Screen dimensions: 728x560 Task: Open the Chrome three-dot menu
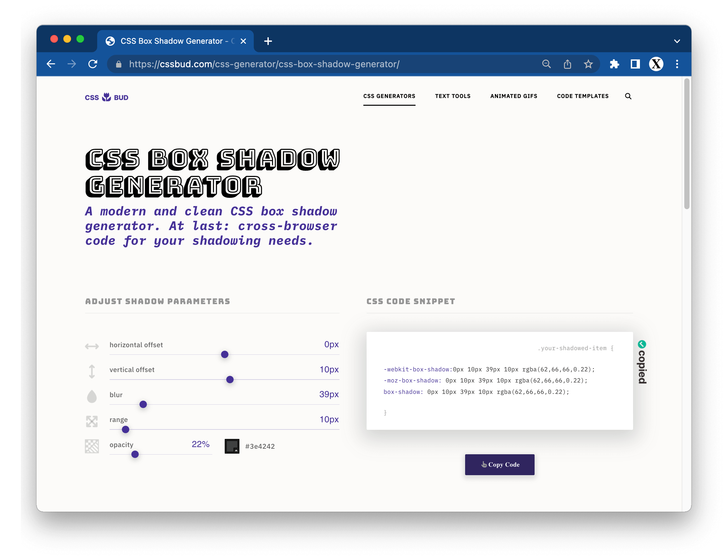click(677, 64)
